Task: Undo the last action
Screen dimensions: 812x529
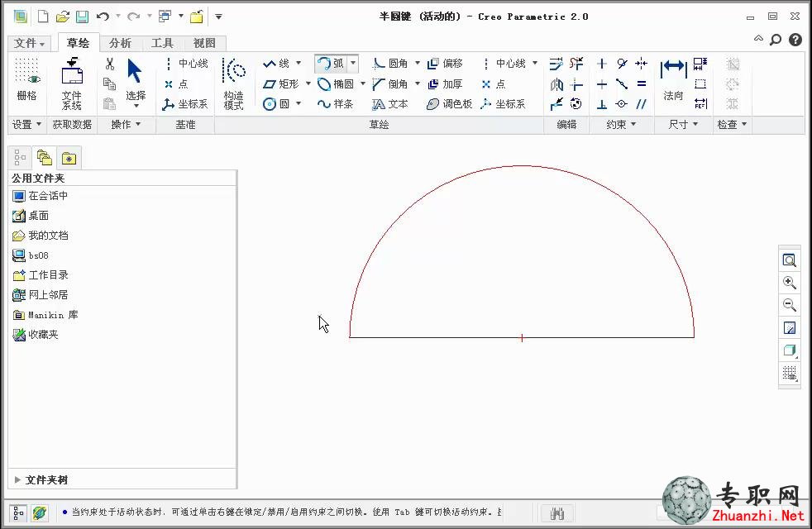Action: click(x=103, y=17)
